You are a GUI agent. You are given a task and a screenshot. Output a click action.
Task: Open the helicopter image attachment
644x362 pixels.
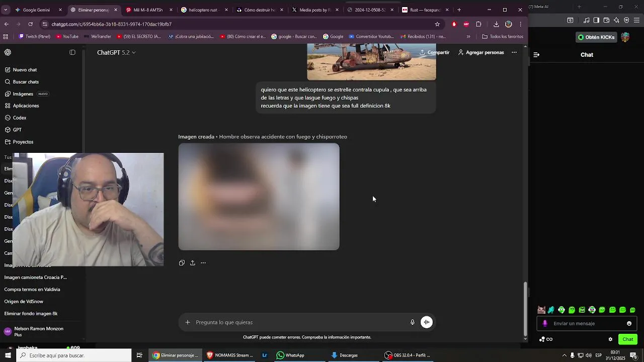[371, 62]
